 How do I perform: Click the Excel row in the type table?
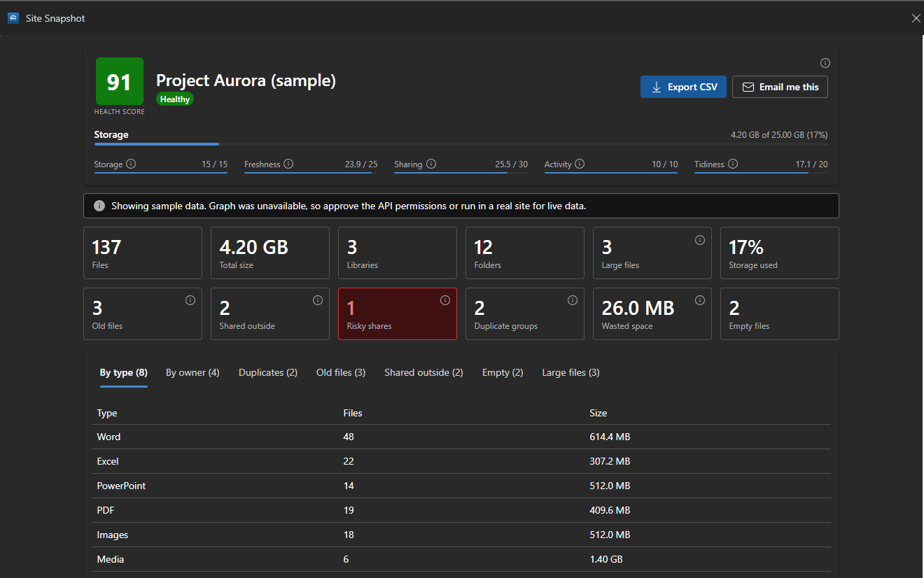pyautogui.click(x=461, y=461)
